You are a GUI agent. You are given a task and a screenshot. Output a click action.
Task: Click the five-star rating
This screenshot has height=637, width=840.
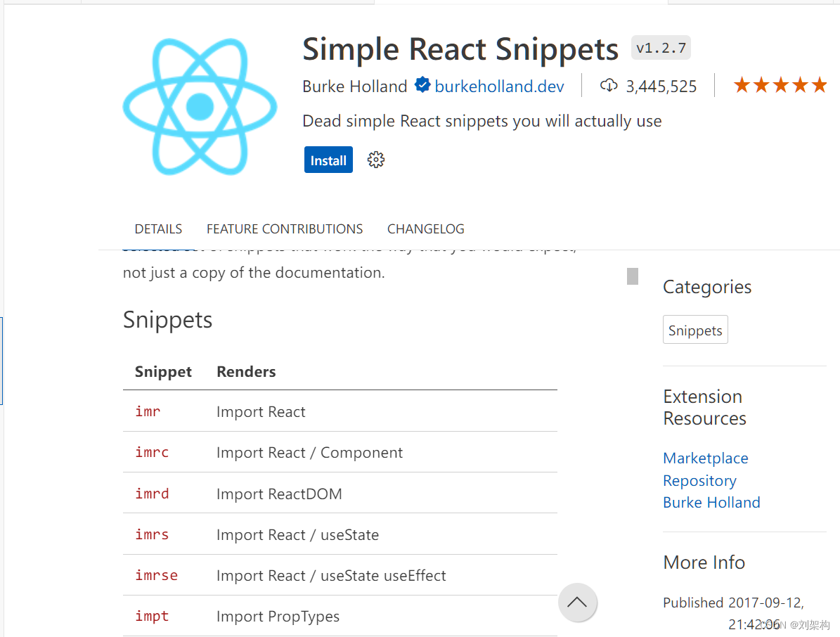[780, 85]
